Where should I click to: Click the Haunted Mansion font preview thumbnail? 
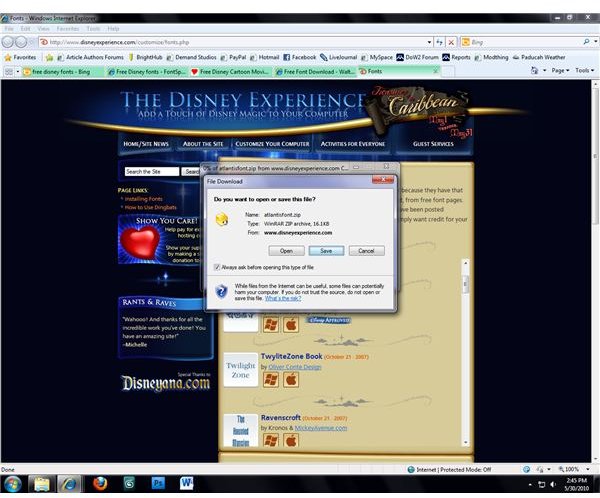point(240,431)
